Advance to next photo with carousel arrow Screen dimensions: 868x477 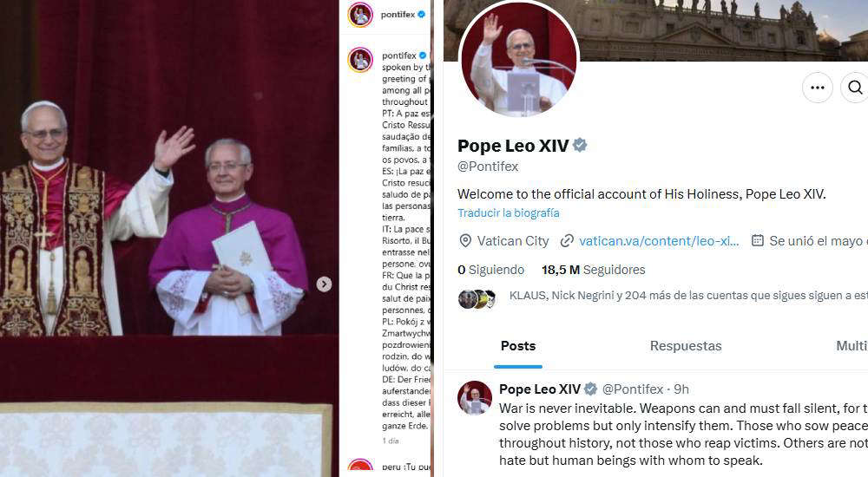(324, 284)
